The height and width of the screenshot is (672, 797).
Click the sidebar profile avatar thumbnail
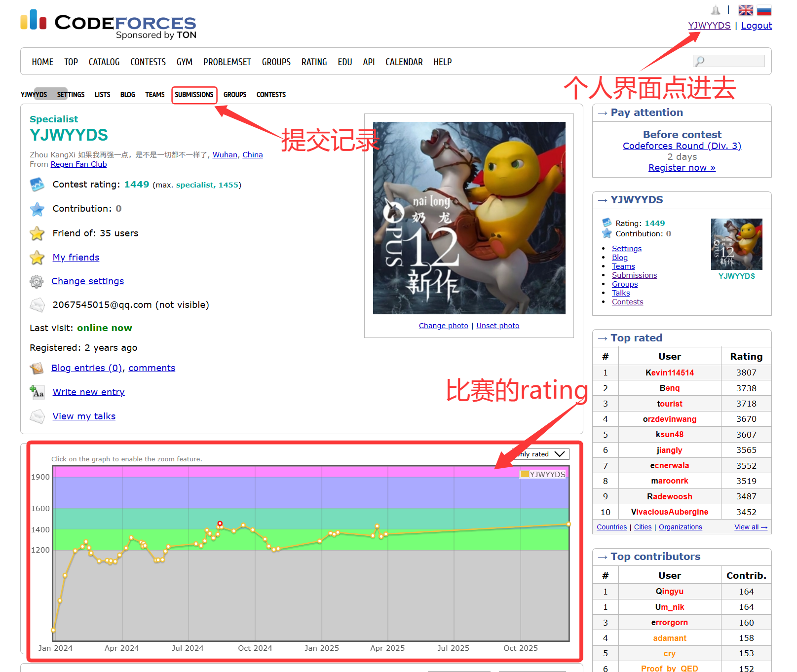tap(736, 244)
